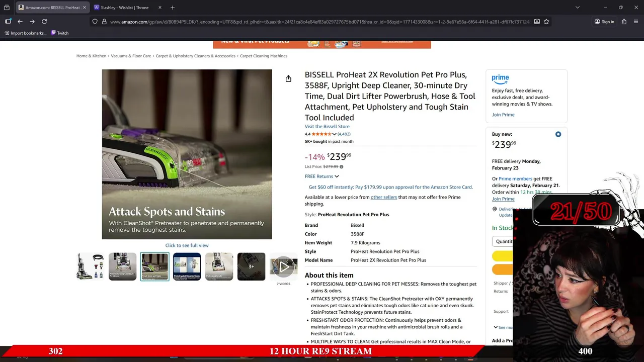Open the Firefox View tab list icon
Image resolution: width=644 pixels, height=362 pixels.
[7, 8]
